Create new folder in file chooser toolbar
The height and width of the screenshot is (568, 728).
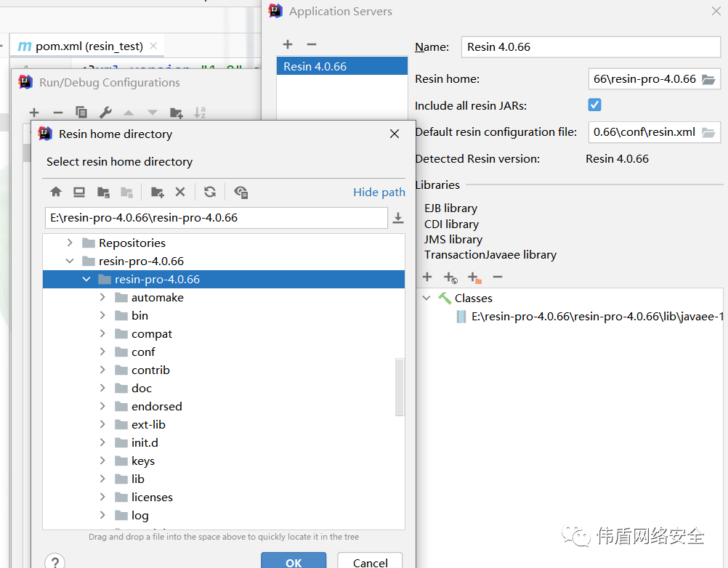[158, 192]
